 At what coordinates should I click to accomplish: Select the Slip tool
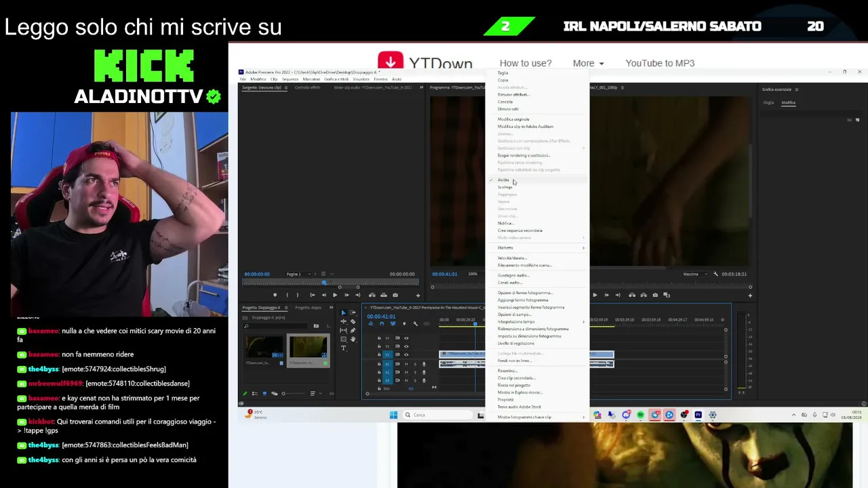(x=343, y=330)
